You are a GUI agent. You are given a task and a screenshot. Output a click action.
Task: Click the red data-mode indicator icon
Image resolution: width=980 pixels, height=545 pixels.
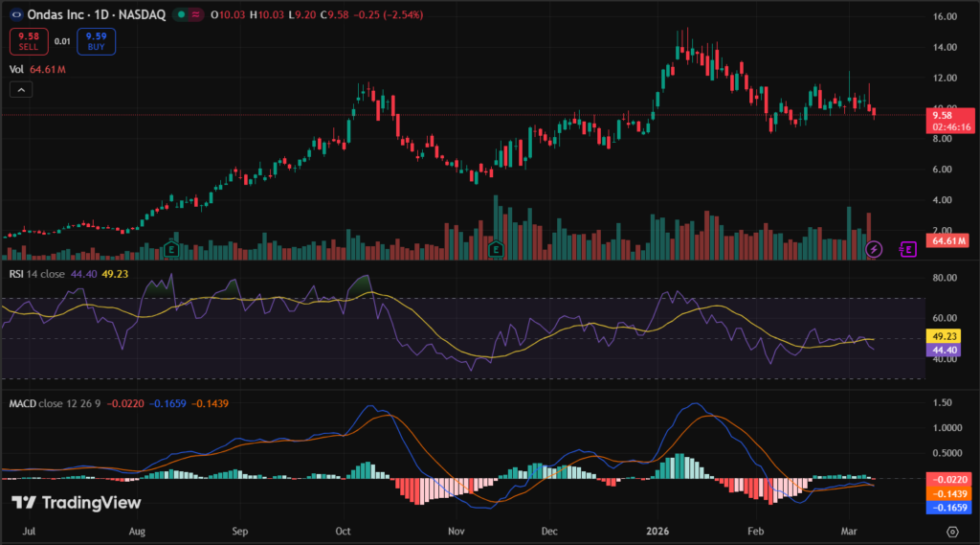[196, 15]
